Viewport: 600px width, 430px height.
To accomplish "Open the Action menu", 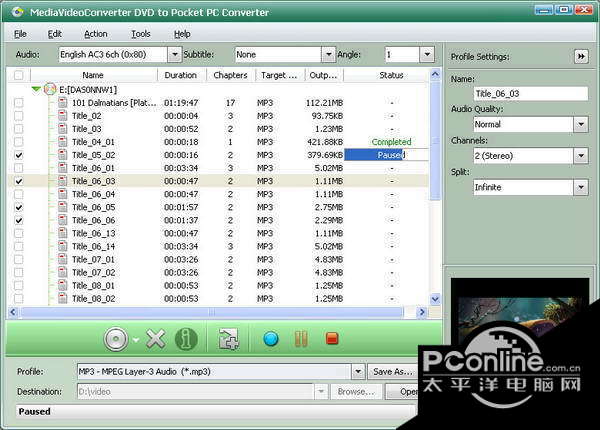I will [96, 34].
